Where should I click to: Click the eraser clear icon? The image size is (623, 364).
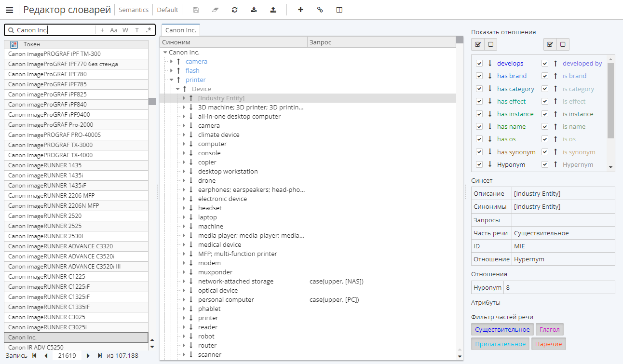[x=215, y=10]
